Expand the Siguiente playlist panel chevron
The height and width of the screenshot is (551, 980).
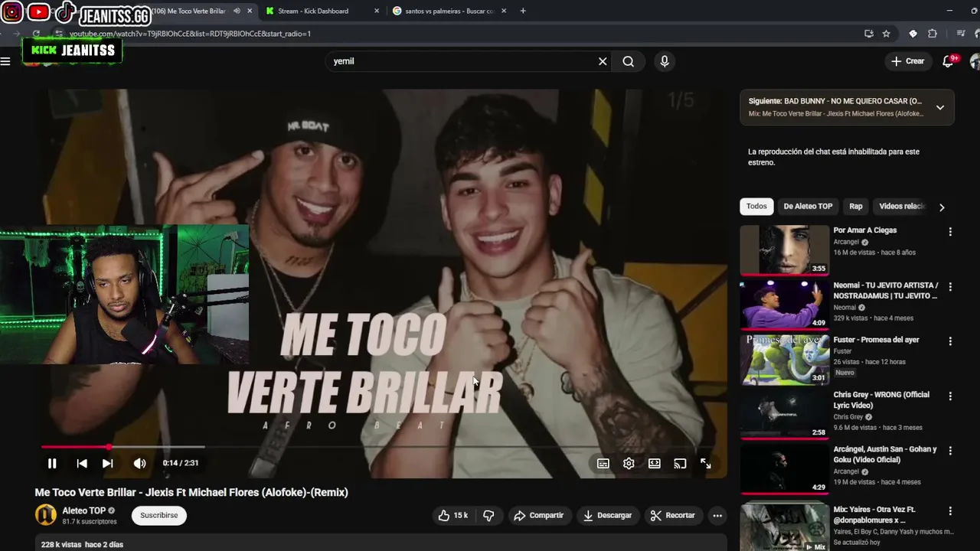[940, 107]
